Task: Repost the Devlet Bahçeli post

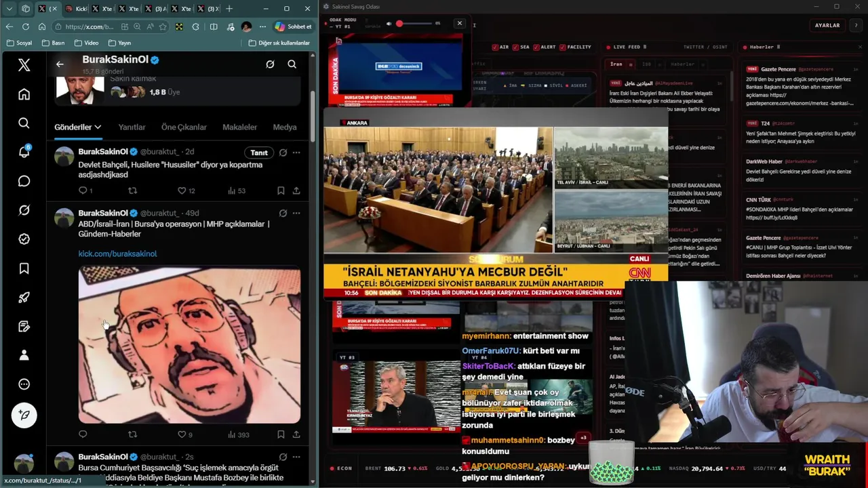Action: click(x=132, y=190)
